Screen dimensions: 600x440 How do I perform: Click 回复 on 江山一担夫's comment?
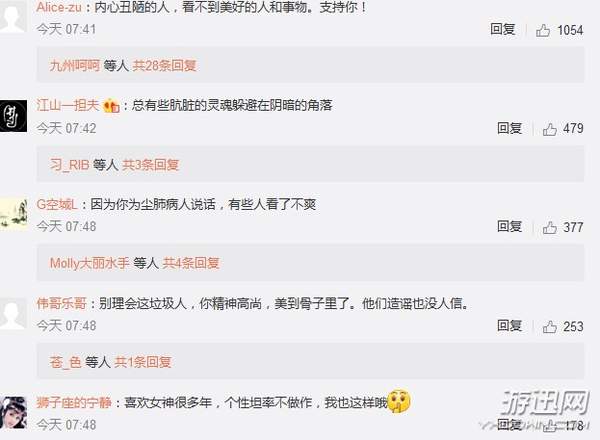(509, 128)
